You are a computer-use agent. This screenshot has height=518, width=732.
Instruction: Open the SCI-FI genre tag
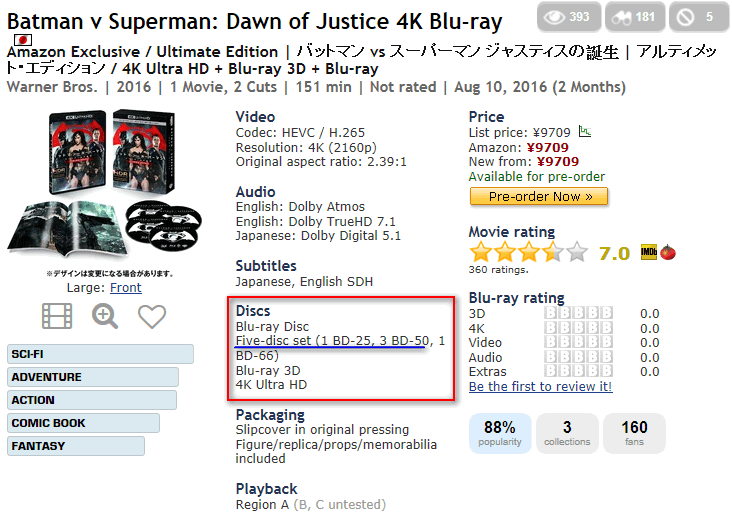point(100,354)
